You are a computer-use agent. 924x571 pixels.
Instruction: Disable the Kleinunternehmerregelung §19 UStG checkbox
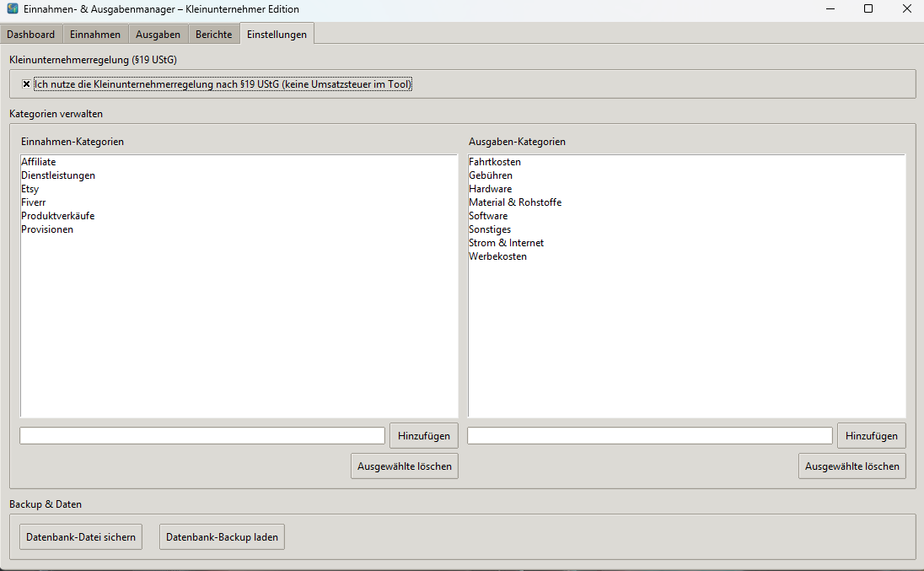point(26,83)
